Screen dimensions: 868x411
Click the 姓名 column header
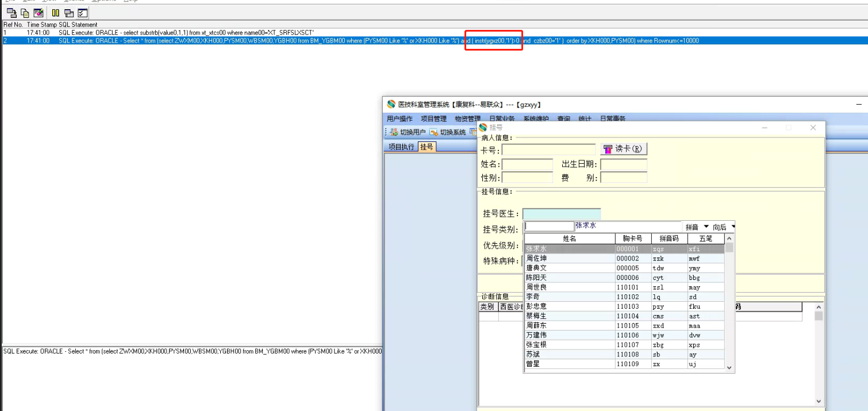[569, 239]
